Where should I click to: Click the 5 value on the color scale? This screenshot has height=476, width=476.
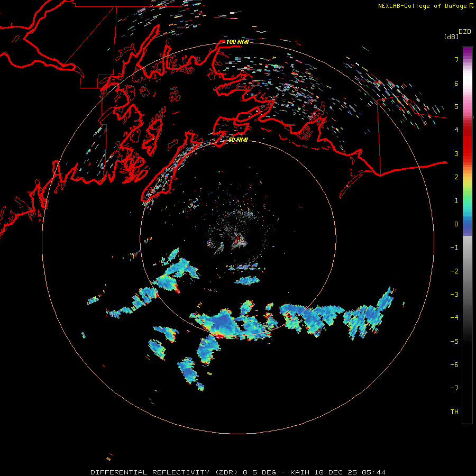[x=456, y=106]
